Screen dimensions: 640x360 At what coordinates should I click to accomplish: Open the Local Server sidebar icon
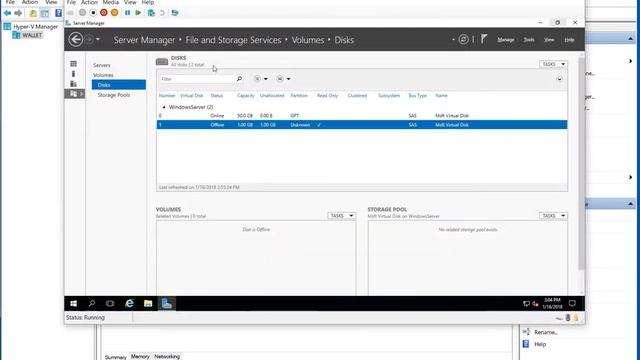pyautogui.click(x=73, y=74)
